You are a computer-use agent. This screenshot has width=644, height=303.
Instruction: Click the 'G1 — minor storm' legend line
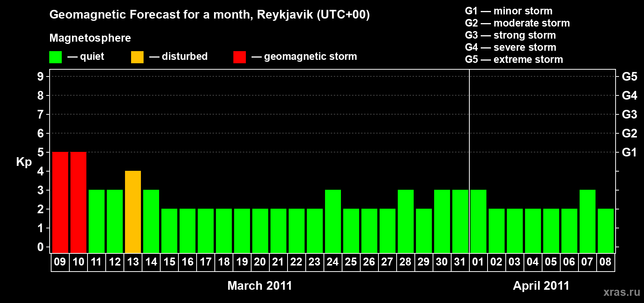point(509,11)
